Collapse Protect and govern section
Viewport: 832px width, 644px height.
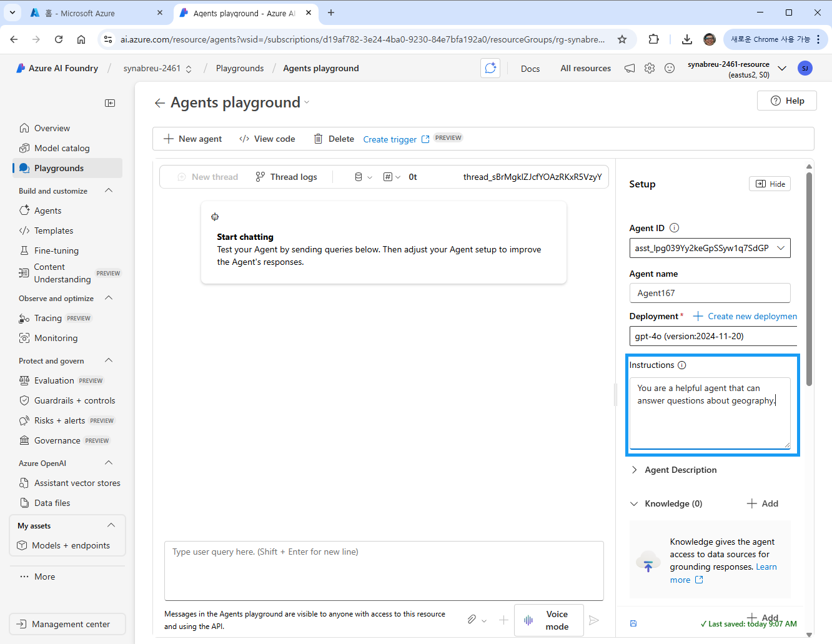click(109, 360)
